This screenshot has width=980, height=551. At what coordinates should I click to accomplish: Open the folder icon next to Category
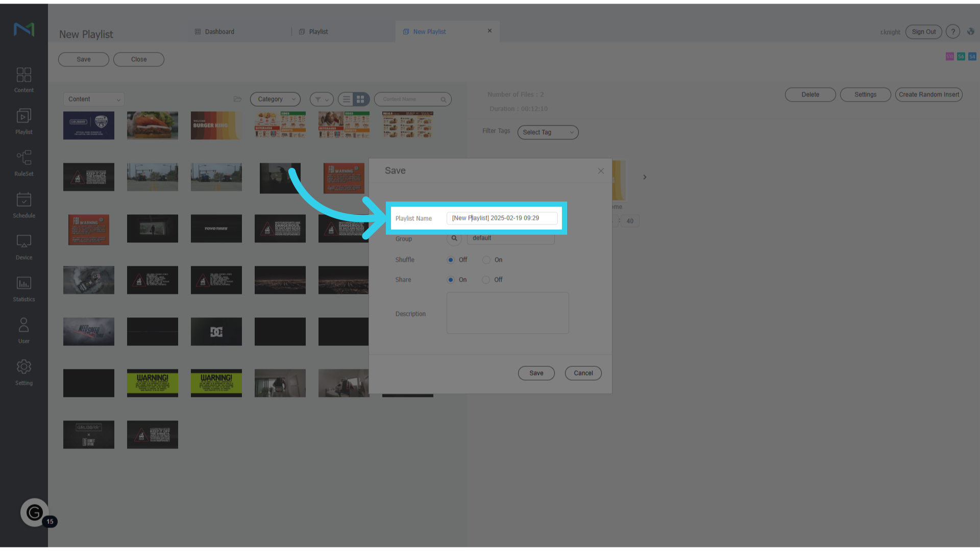point(237,99)
